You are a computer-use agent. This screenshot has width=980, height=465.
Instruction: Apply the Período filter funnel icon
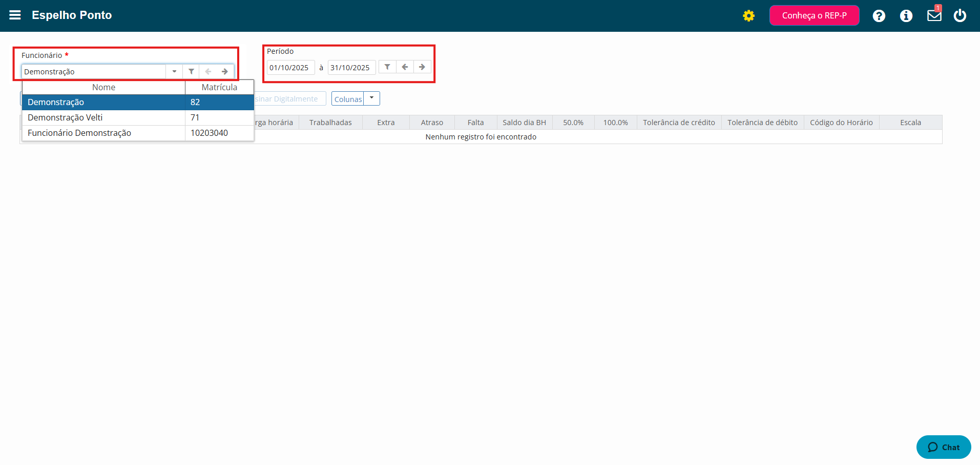387,67
